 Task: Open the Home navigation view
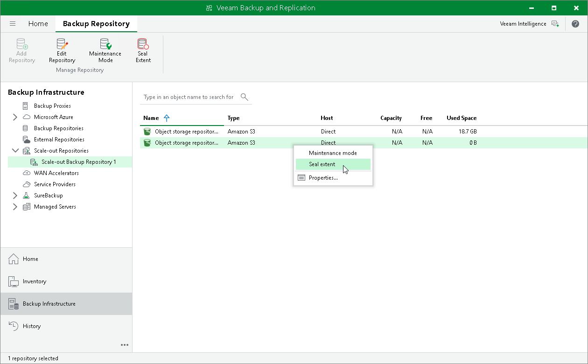point(66,259)
